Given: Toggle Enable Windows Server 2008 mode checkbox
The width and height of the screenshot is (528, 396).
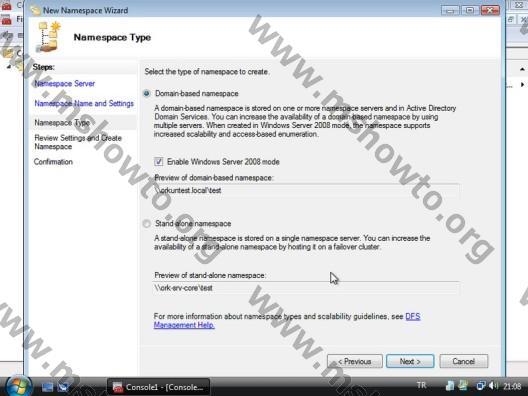Looking at the screenshot, I should pos(158,162).
